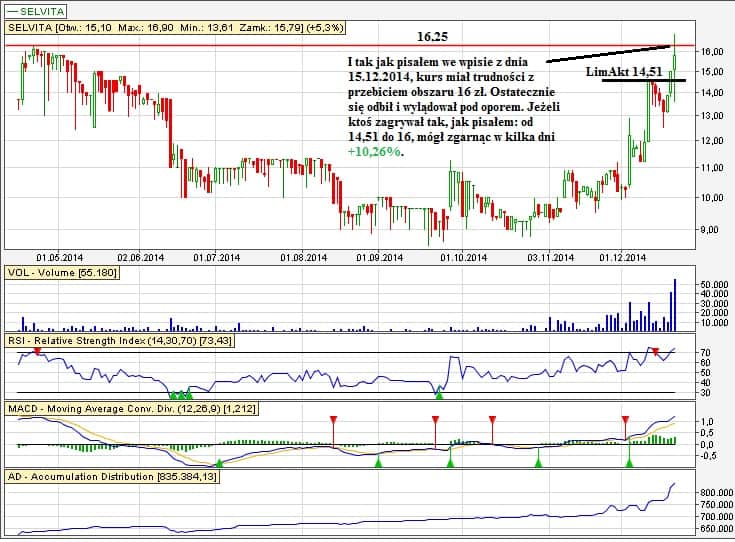
Task: Click leftmost red sell arrow in MACD panel
Action: (x=333, y=420)
